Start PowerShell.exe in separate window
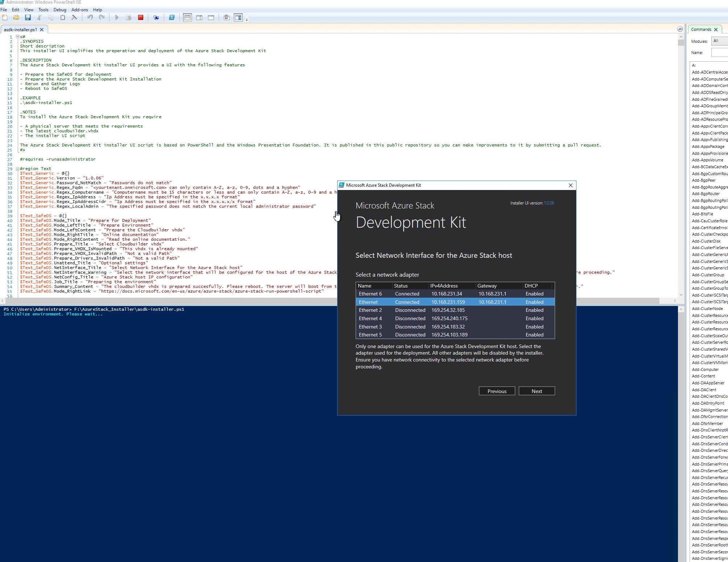Viewport: 728px width, 562px height. (x=172, y=17)
